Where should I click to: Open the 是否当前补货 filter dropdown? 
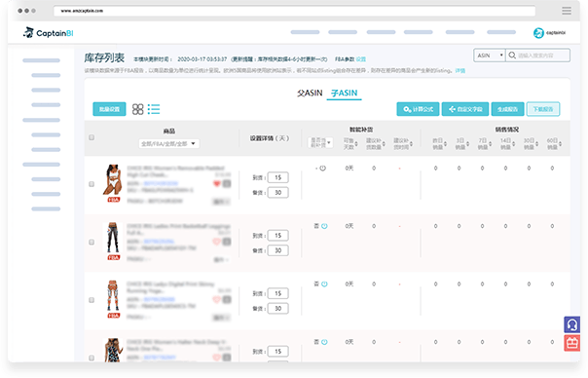coord(320,142)
